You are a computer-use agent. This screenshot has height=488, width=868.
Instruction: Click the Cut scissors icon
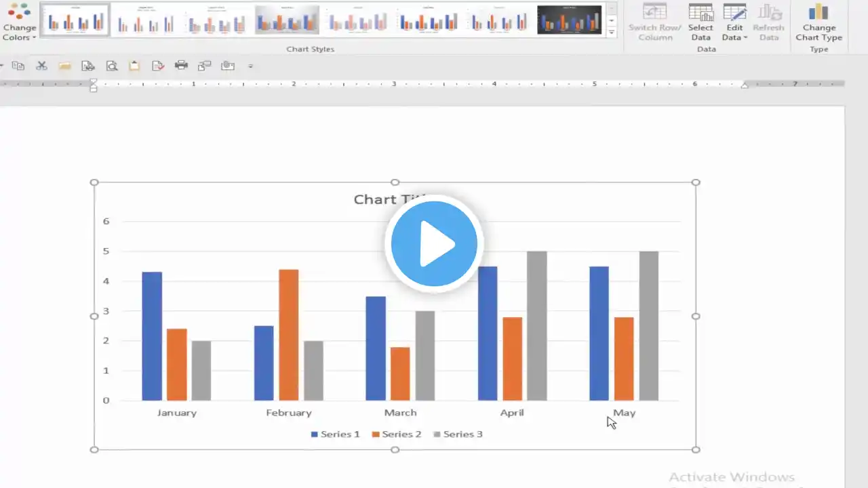pyautogui.click(x=41, y=66)
